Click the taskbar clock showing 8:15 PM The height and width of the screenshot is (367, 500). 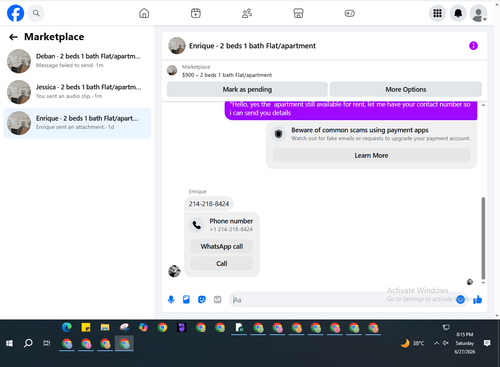pyautogui.click(x=465, y=343)
